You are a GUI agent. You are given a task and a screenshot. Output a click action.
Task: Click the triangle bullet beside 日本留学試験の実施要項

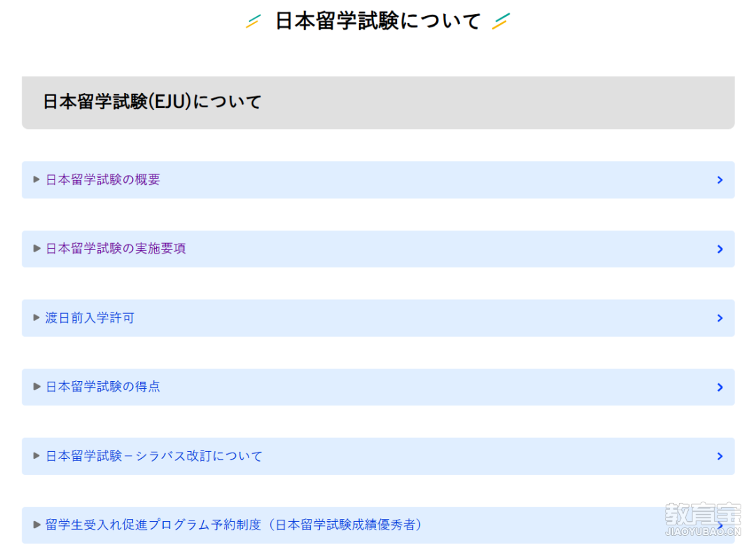[x=36, y=249]
